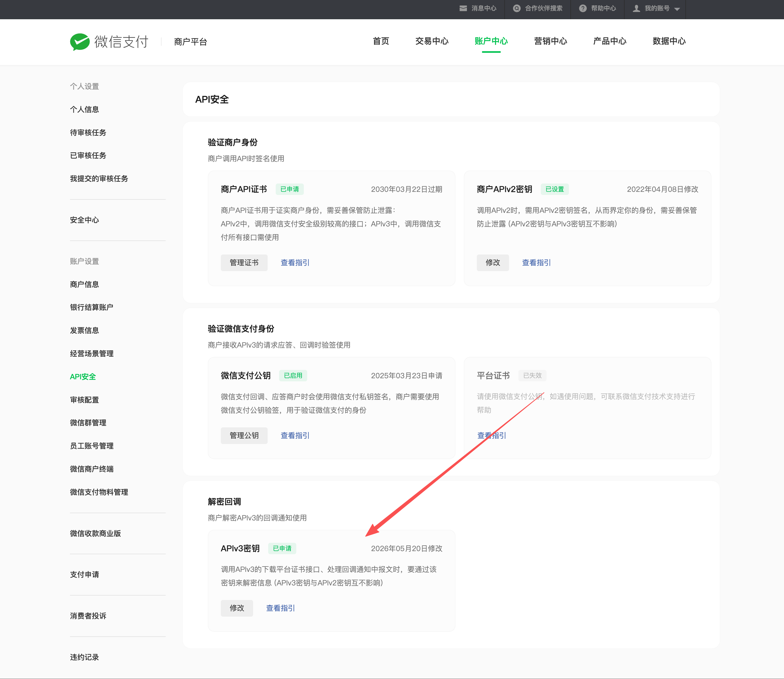Go to 数据中心 tab
The image size is (784, 679).
coord(669,41)
